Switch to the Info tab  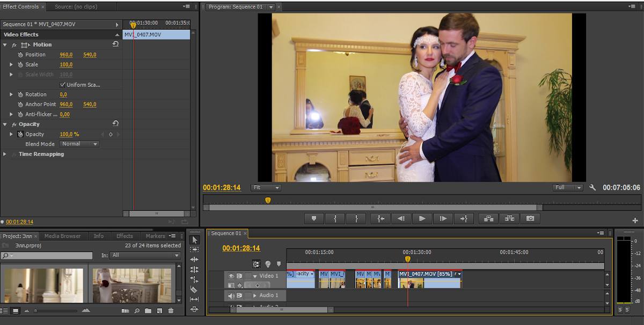[99, 236]
